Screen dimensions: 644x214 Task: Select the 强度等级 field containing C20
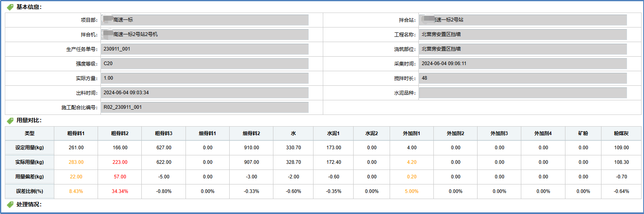coord(205,64)
